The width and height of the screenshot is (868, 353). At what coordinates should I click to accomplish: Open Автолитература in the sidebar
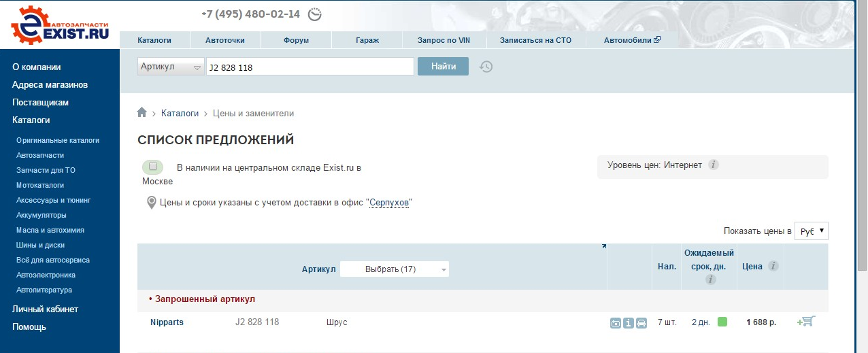point(44,290)
